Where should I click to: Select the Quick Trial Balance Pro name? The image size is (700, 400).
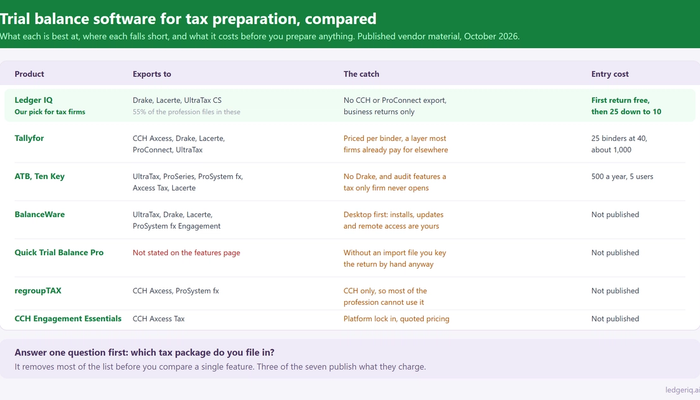[x=59, y=252]
